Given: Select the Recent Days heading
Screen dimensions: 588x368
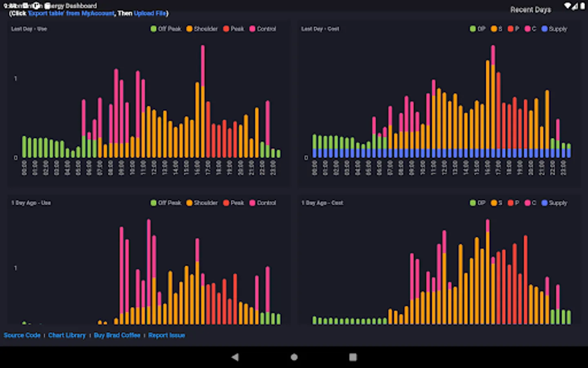Looking at the screenshot, I should (530, 10).
